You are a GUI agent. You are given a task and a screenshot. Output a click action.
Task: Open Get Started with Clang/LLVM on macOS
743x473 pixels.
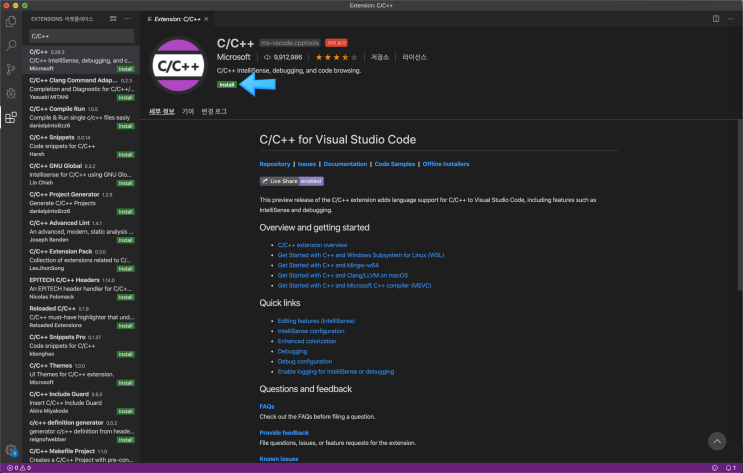pos(343,275)
